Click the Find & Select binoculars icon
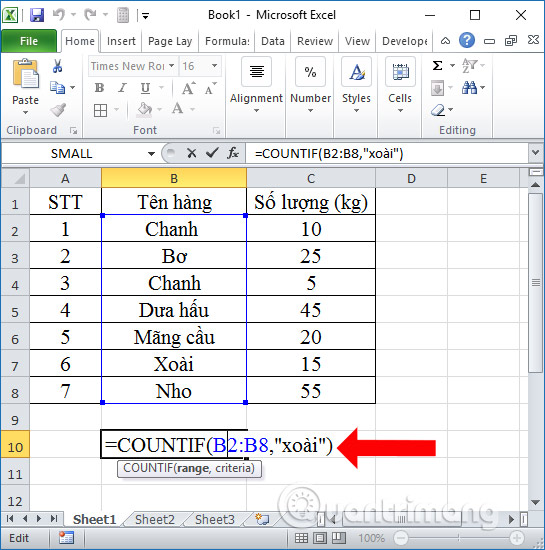Viewport: 545px width, 550px height. click(x=469, y=88)
